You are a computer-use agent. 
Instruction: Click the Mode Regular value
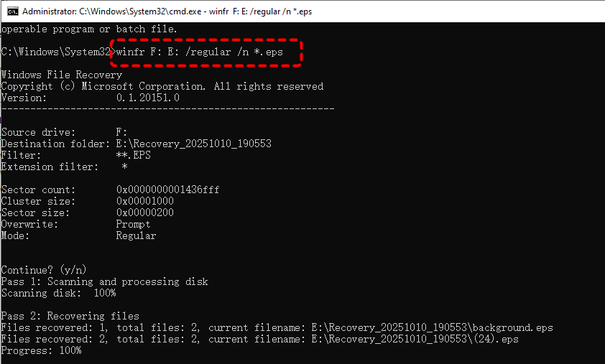(136, 235)
